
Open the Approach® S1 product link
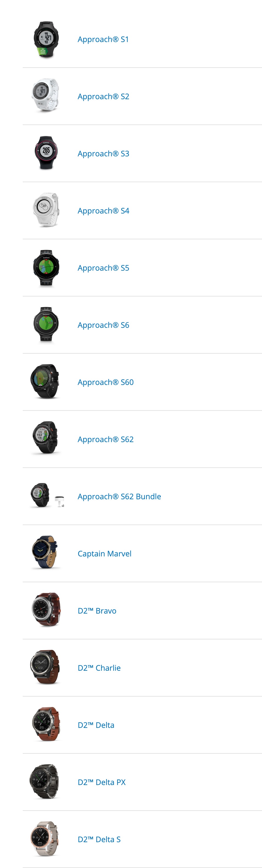(103, 39)
